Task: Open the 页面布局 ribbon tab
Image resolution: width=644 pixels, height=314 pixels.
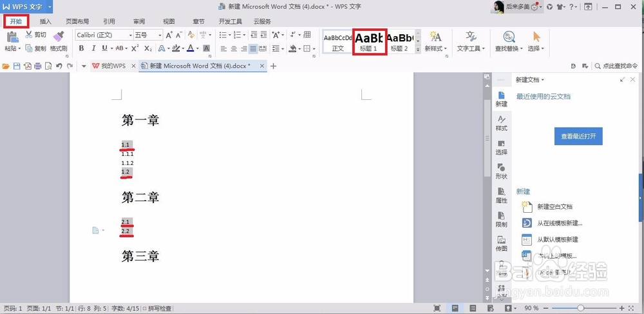Action: click(77, 21)
